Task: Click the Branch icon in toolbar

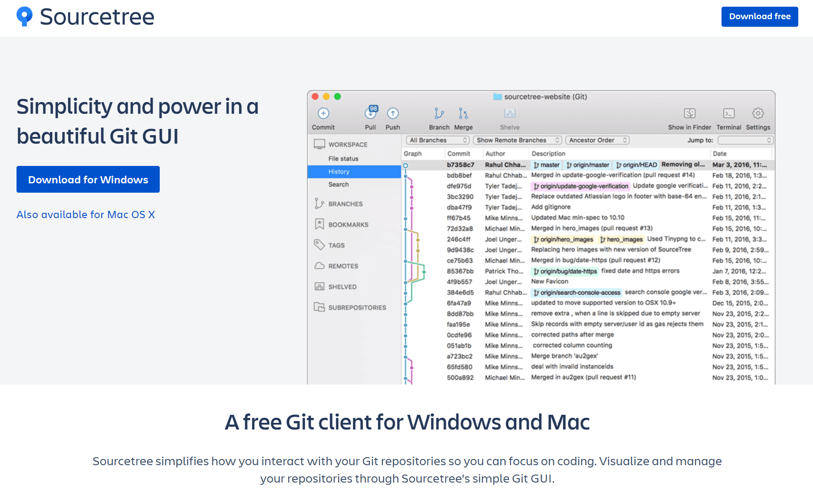Action: point(439,113)
